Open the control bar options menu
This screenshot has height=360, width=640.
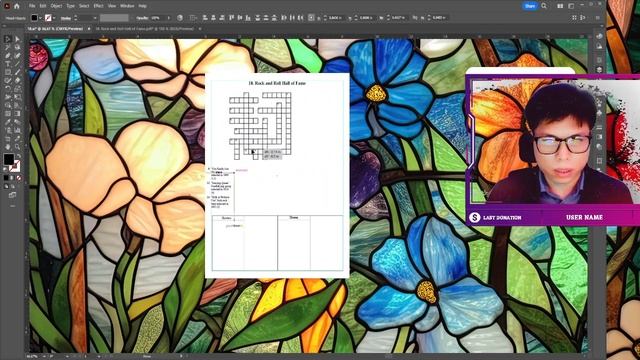[598, 18]
